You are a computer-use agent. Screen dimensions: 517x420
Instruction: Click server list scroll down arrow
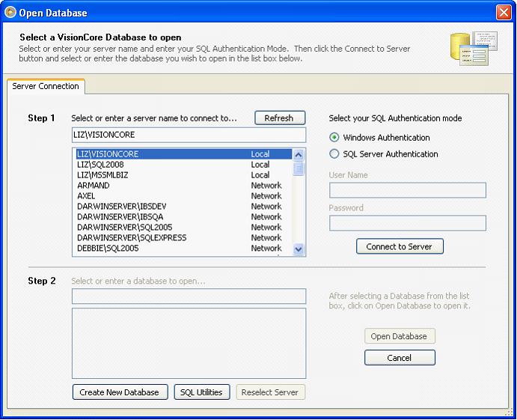299,249
